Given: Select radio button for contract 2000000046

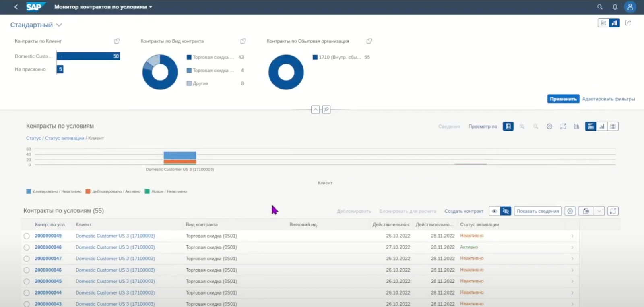Looking at the screenshot, I should (27, 270).
